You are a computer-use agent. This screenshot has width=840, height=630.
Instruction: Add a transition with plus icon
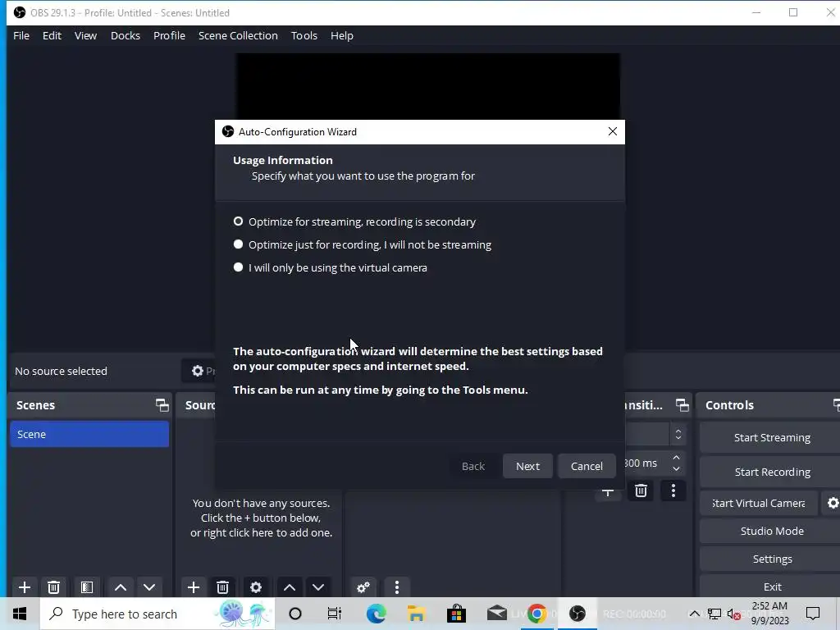pos(608,491)
